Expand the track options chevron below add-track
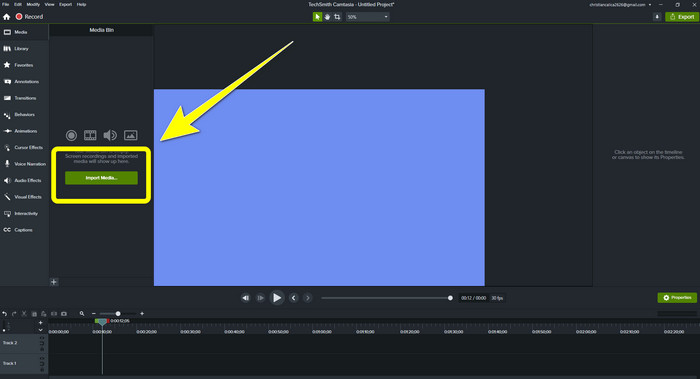 coord(41,330)
